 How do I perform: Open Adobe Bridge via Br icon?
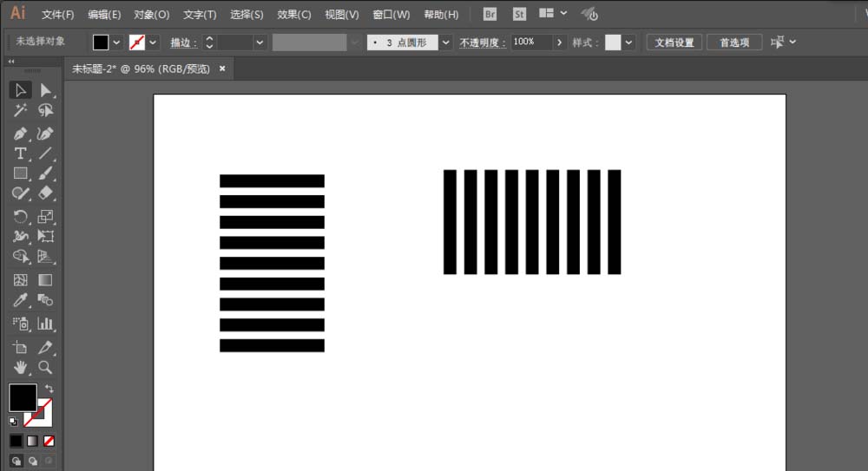point(490,14)
